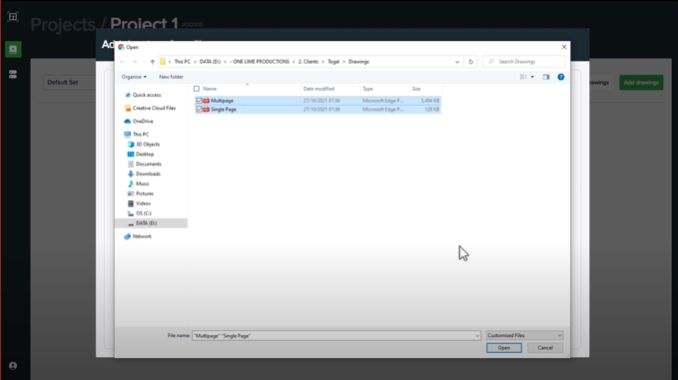The image size is (678, 380).
Task: Open the Help question mark icon
Action: click(560, 77)
